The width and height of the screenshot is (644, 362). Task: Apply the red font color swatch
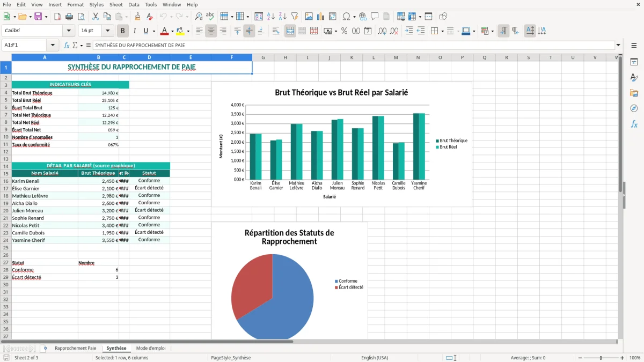[x=165, y=31]
